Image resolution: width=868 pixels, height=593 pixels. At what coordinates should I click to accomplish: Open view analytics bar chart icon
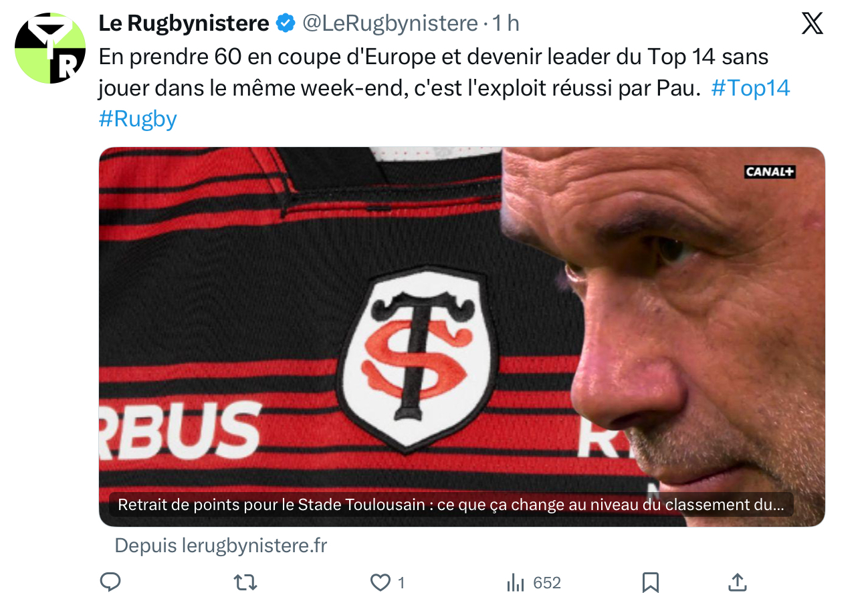[516, 582]
